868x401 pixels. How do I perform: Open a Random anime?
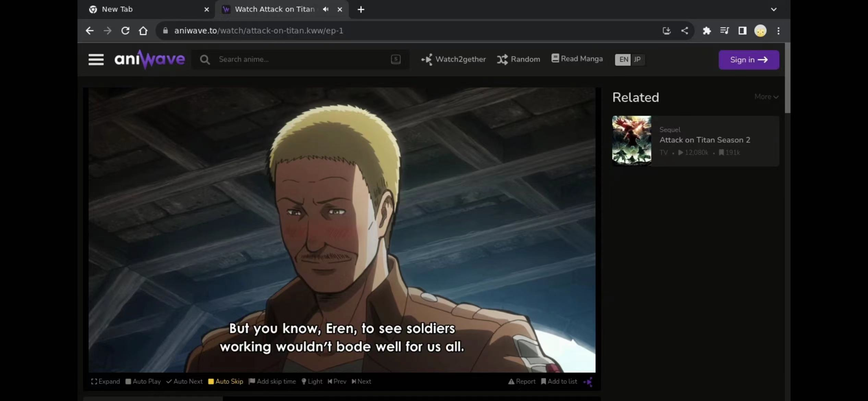519,59
